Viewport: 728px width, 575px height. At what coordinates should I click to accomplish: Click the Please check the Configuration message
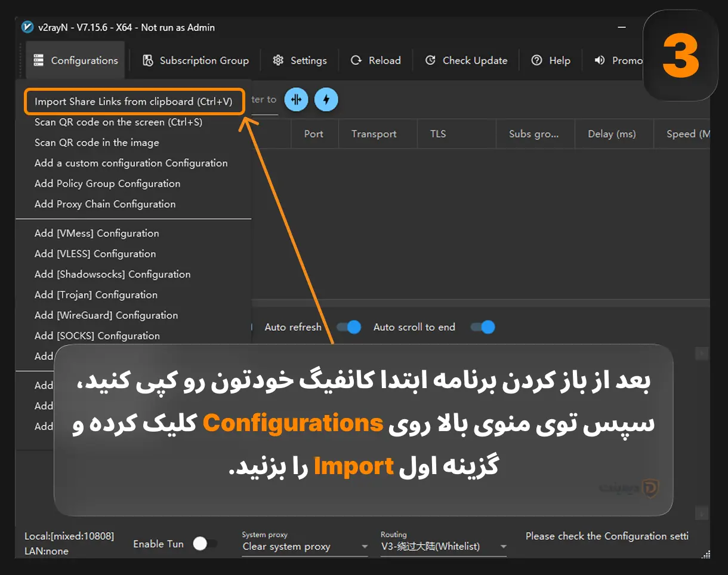tap(607, 536)
